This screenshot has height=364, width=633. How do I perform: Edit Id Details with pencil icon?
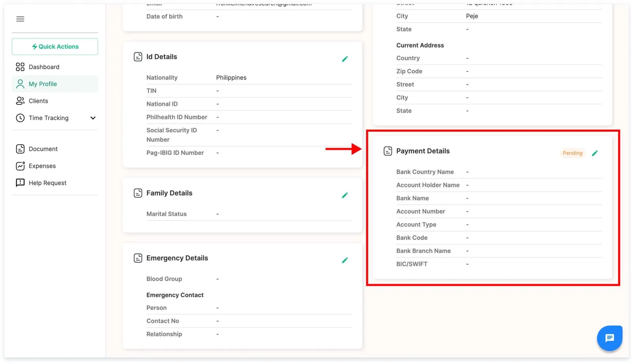point(345,59)
